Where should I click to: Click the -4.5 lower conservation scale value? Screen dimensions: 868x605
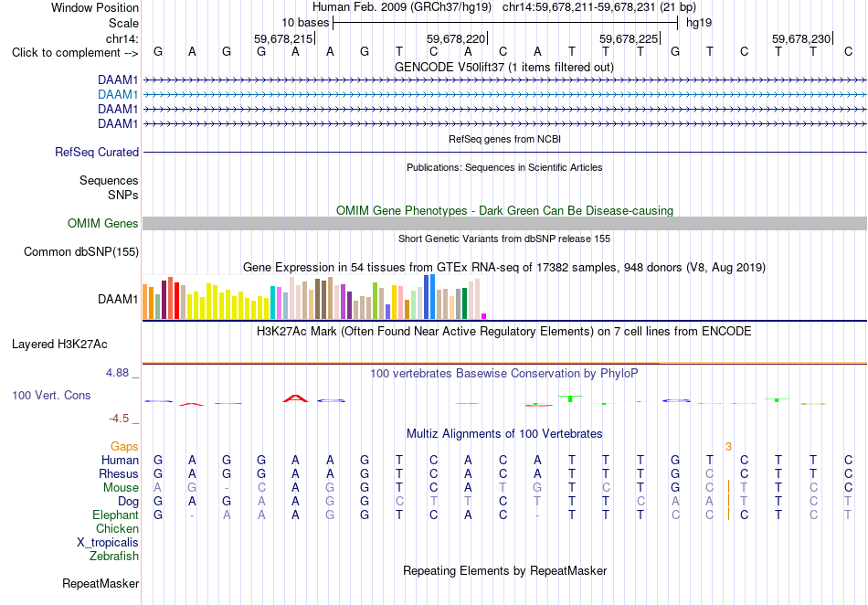(119, 419)
